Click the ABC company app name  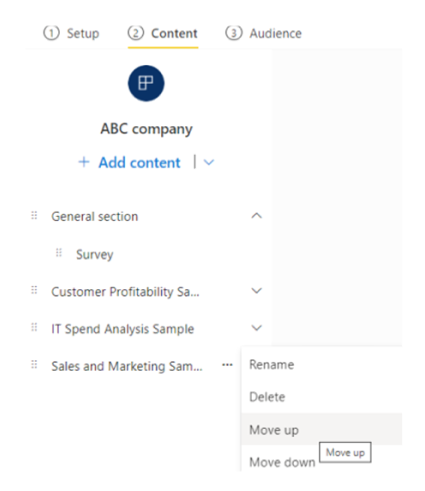click(x=146, y=129)
